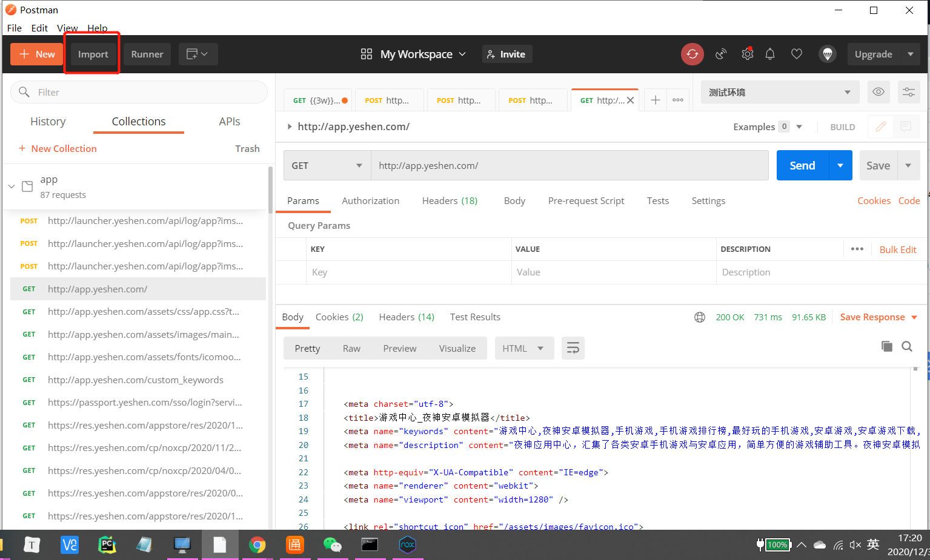This screenshot has width=930, height=560.
Task: Click the network information globe icon
Action: pyautogui.click(x=700, y=317)
